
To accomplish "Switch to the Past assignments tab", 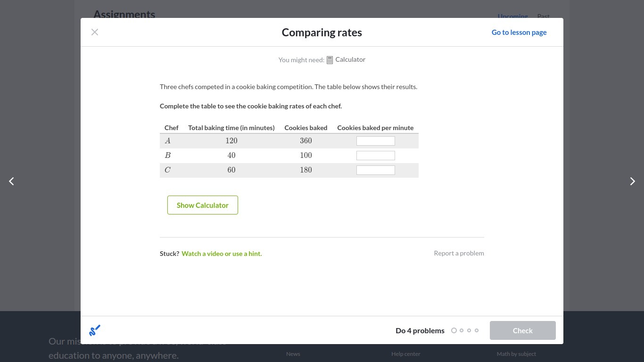I will click(543, 16).
